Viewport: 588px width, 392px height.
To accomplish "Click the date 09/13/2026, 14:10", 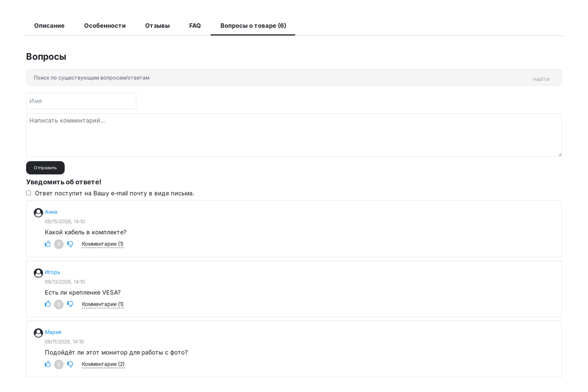I will pyautogui.click(x=65, y=282).
